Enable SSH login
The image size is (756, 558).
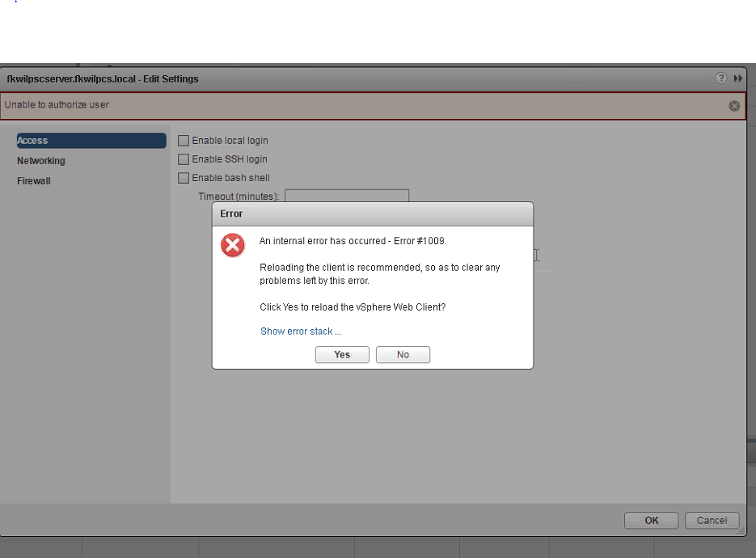(184, 159)
